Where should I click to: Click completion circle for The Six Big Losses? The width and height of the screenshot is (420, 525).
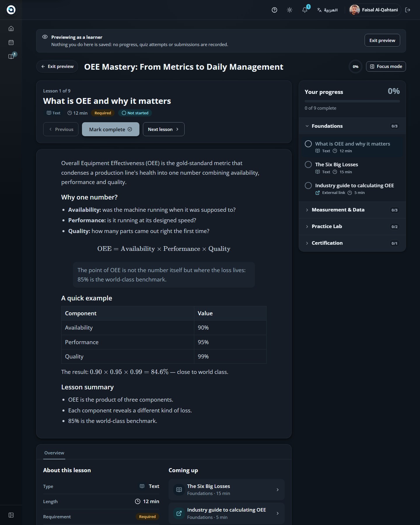pos(308,164)
